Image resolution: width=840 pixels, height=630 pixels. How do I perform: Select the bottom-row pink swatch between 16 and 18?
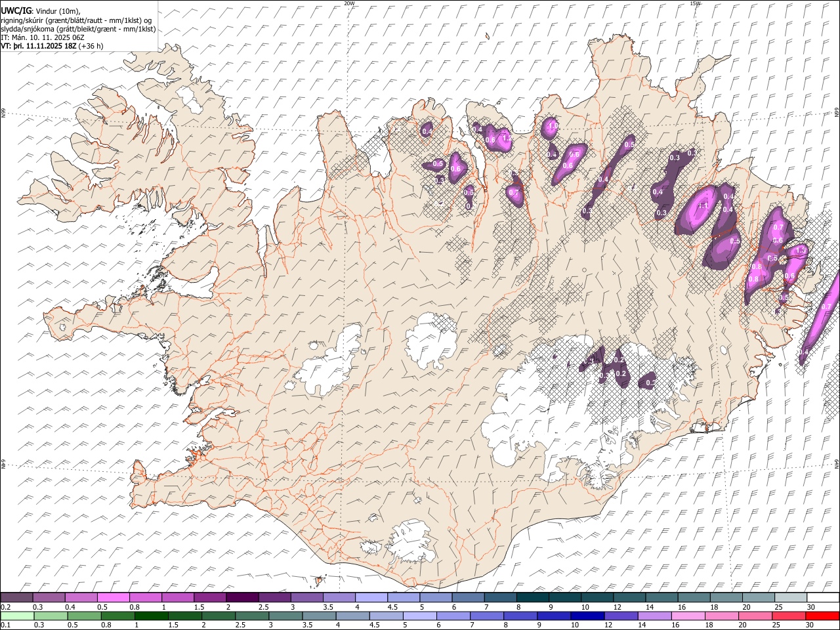coord(687,616)
